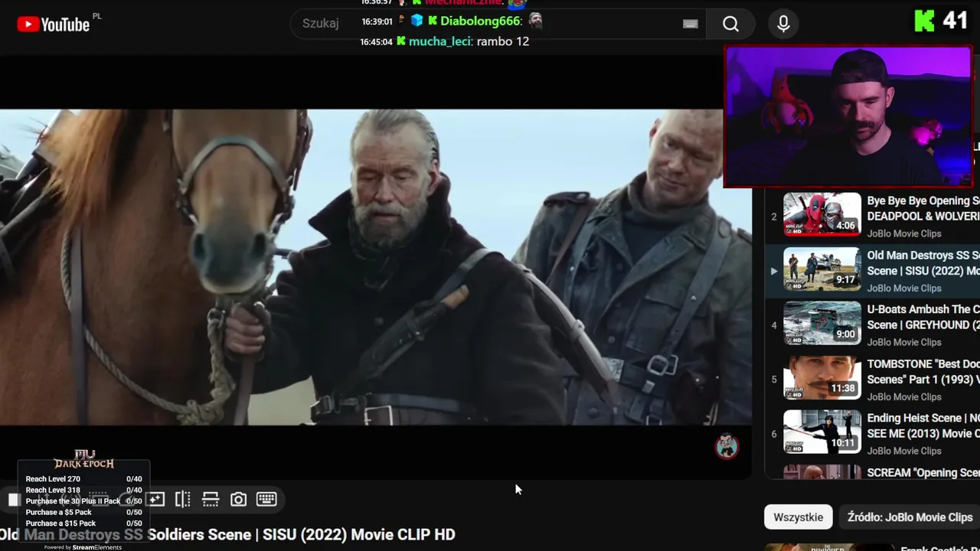980x551 pixels.
Task: Click the streamer webcam overlay
Action: [848, 116]
